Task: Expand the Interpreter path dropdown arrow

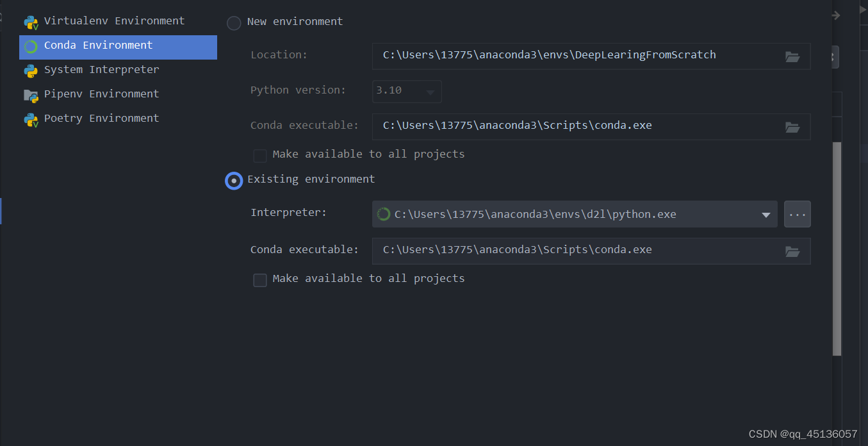Action: (766, 215)
